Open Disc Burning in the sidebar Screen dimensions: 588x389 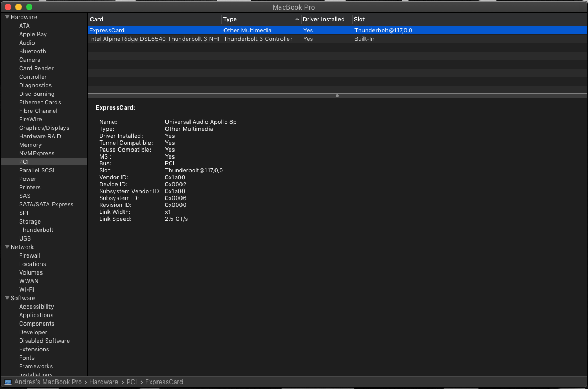pyautogui.click(x=37, y=94)
